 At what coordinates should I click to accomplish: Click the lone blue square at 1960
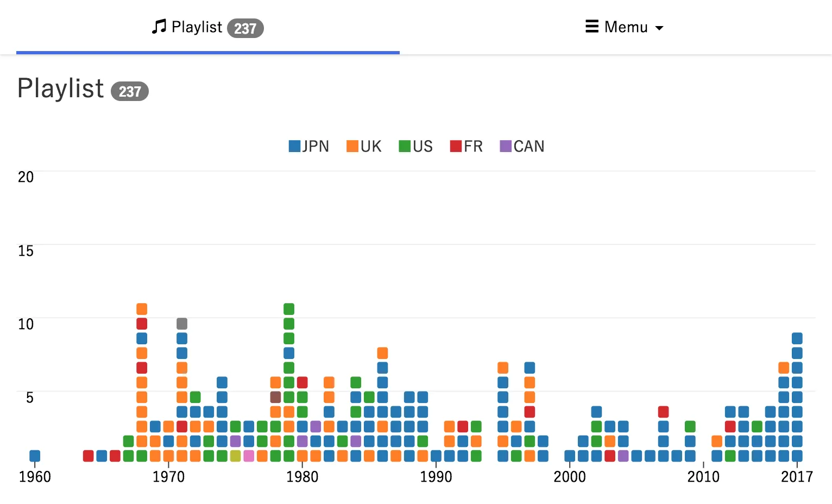click(x=35, y=456)
